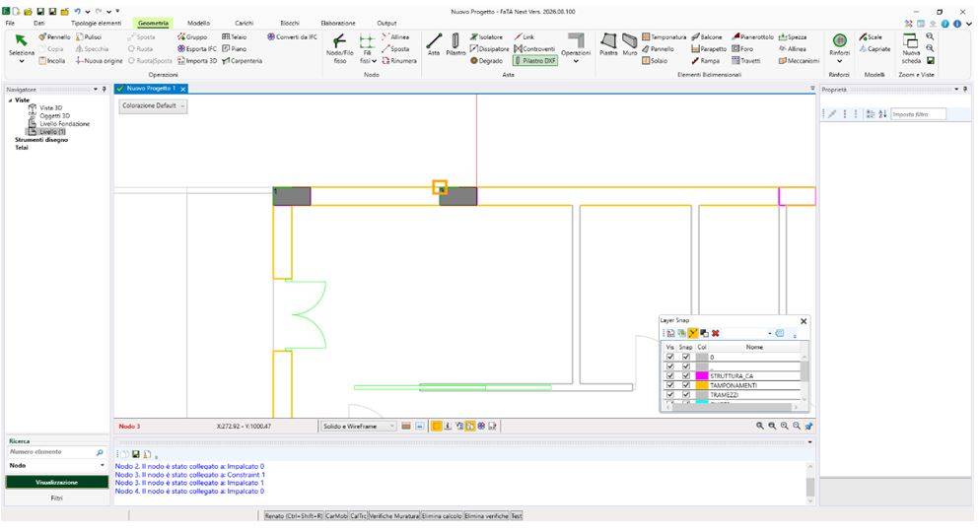Click the Verifiche Muratura button

tap(393, 516)
